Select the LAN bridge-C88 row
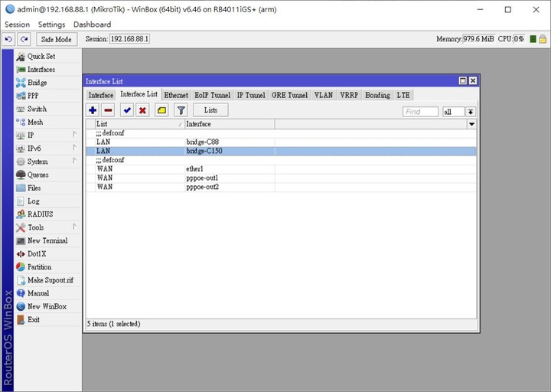Screen dimensions: 551x392 tap(281, 142)
